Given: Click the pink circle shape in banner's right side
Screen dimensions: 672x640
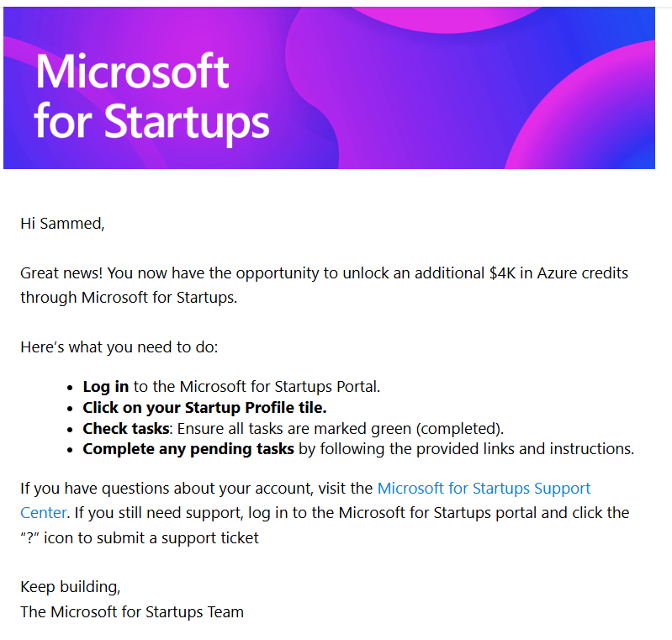Looking at the screenshot, I should (x=589, y=126).
